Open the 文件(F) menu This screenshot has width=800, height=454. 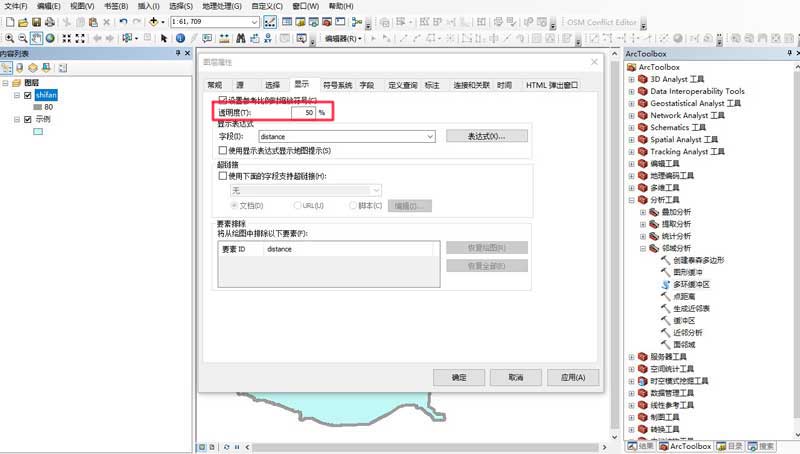[x=15, y=6]
